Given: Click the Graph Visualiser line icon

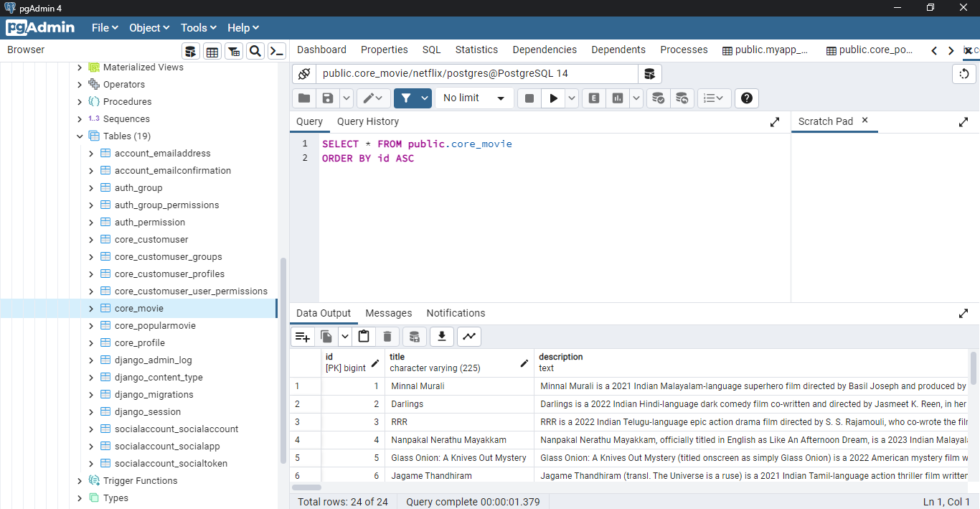Looking at the screenshot, I should click(469, 336).
